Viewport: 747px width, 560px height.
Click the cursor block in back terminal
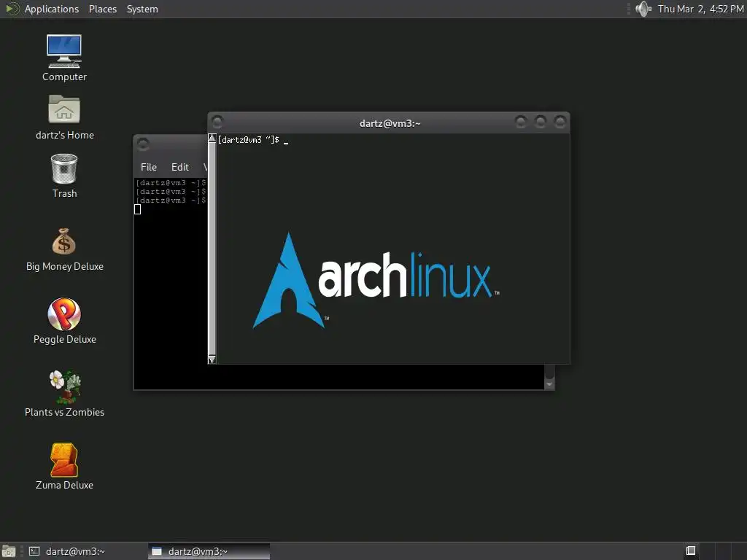(138, 209)
